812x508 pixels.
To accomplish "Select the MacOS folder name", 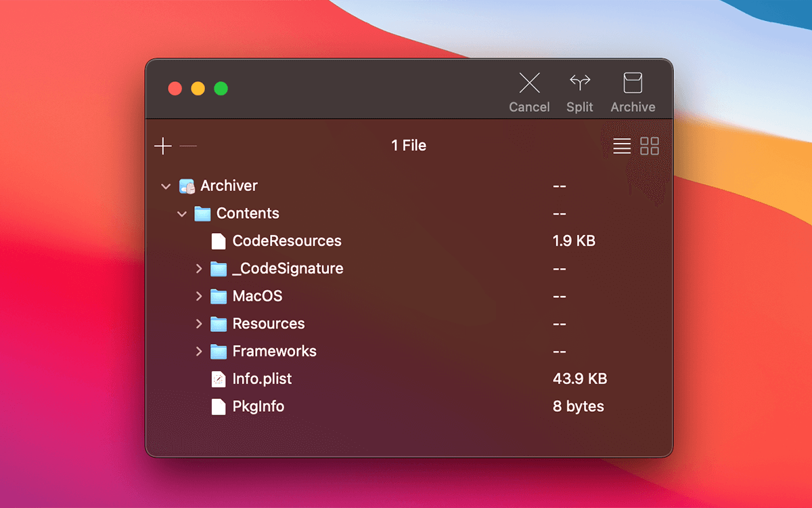I will (257, 297).
